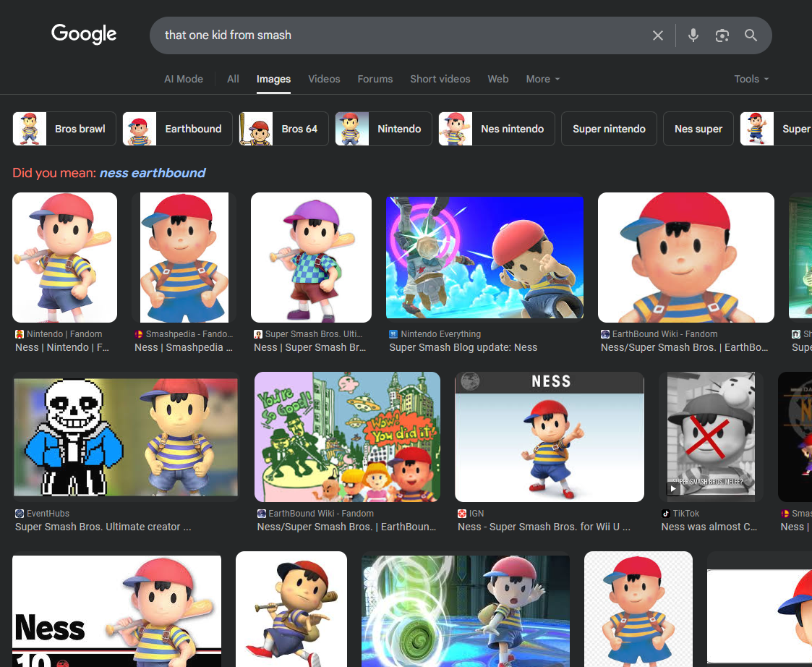This screenshot has height=667, width=812.
Task: Start voice search with the microphone icon
Action: [x=693, y=35]
